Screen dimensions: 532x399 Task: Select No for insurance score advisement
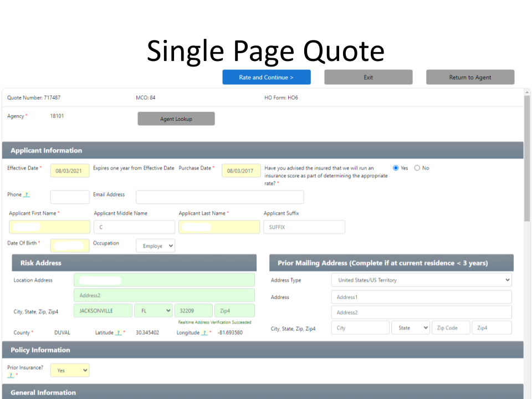click(417, 168)
